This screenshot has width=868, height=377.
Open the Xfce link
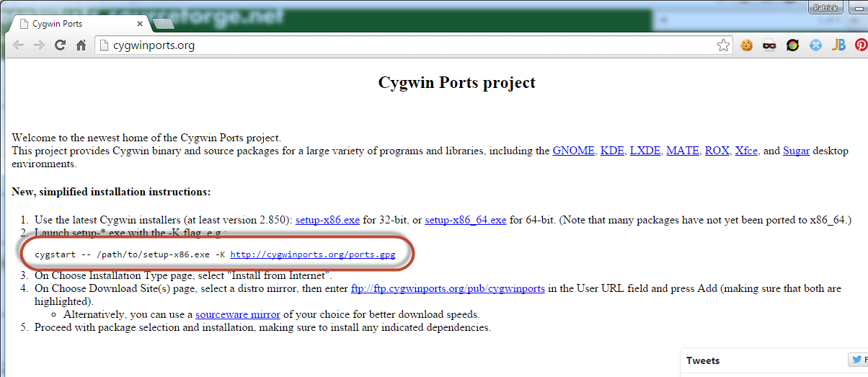[x=746, y=151]
